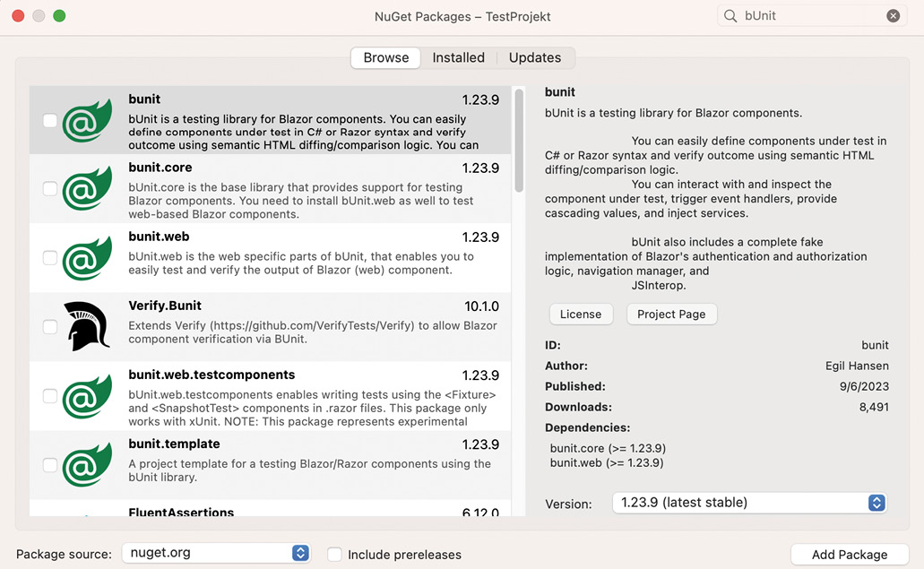Switch to the Installed tab
The width and height of the screenshot is (924, 569).
[x=459, y=57]
